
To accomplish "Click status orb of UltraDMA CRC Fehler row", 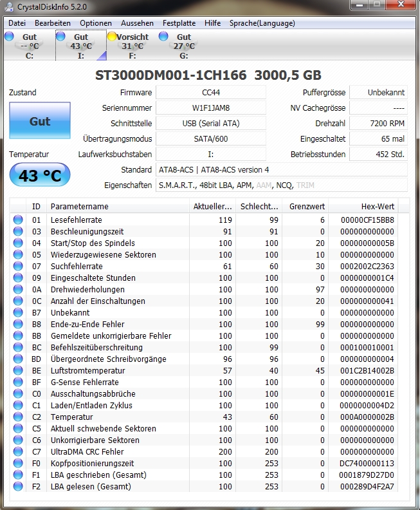I will pos(18,452).
